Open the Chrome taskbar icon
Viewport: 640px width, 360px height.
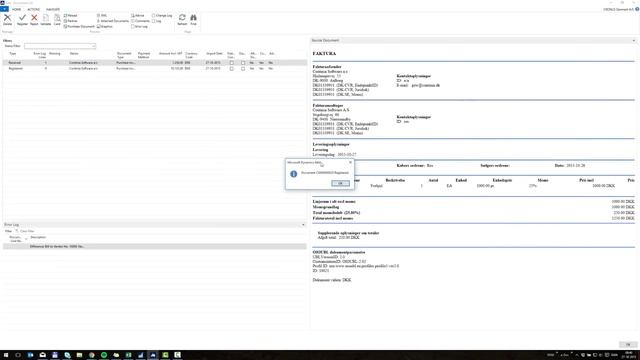91,355
